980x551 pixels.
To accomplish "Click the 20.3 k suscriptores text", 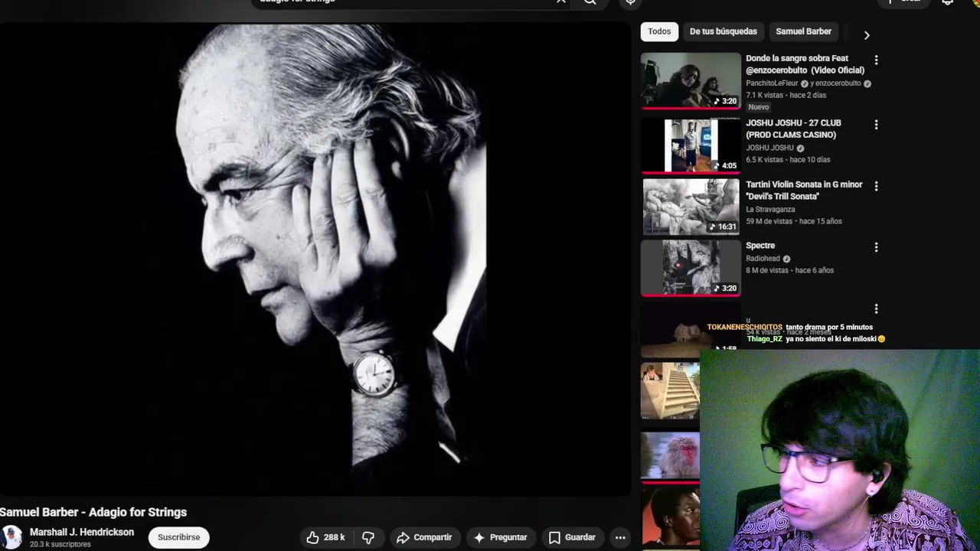I will pyautogui.click(x=60, y=544).
